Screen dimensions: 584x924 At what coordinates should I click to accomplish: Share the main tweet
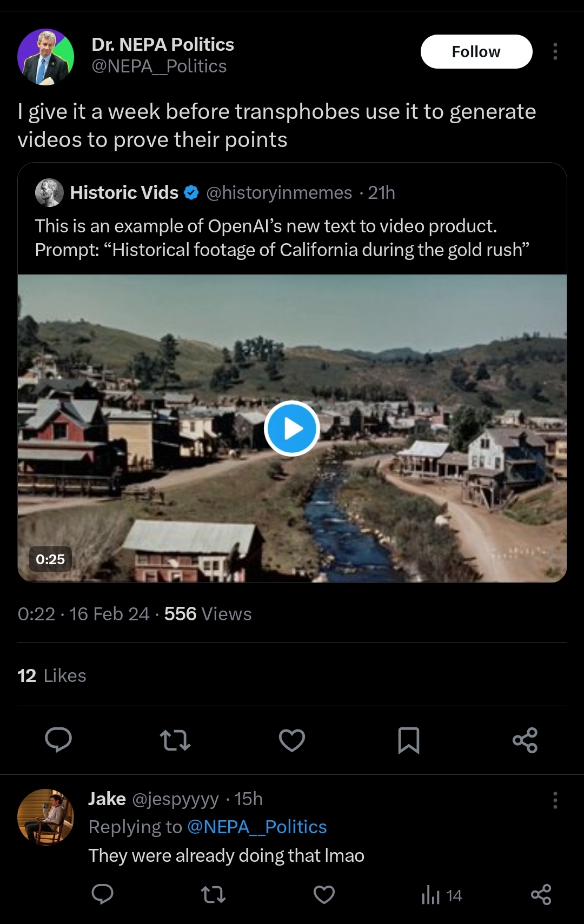(525, 740)
